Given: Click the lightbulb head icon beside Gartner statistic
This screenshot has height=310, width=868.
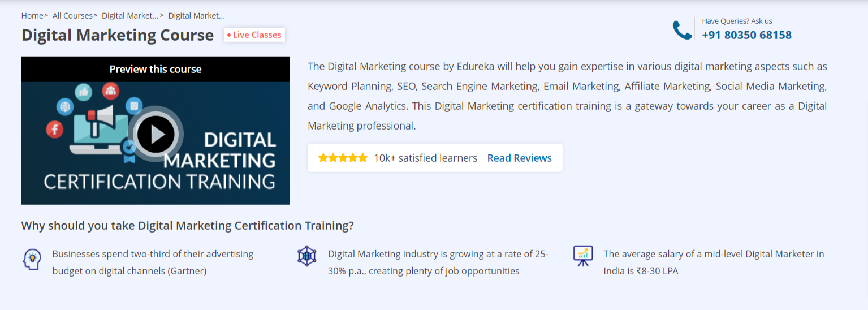Looking at the screenshot, I should 32,259.
